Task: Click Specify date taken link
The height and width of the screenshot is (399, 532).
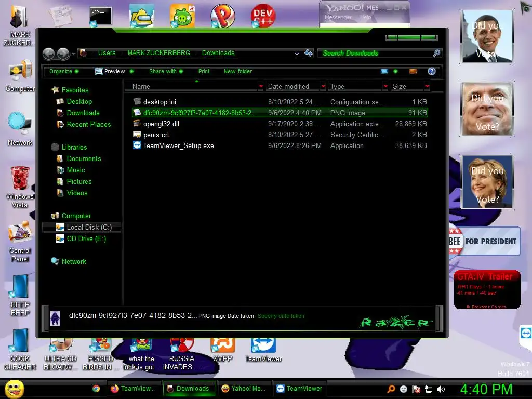Action: click(x=281, y=316)
